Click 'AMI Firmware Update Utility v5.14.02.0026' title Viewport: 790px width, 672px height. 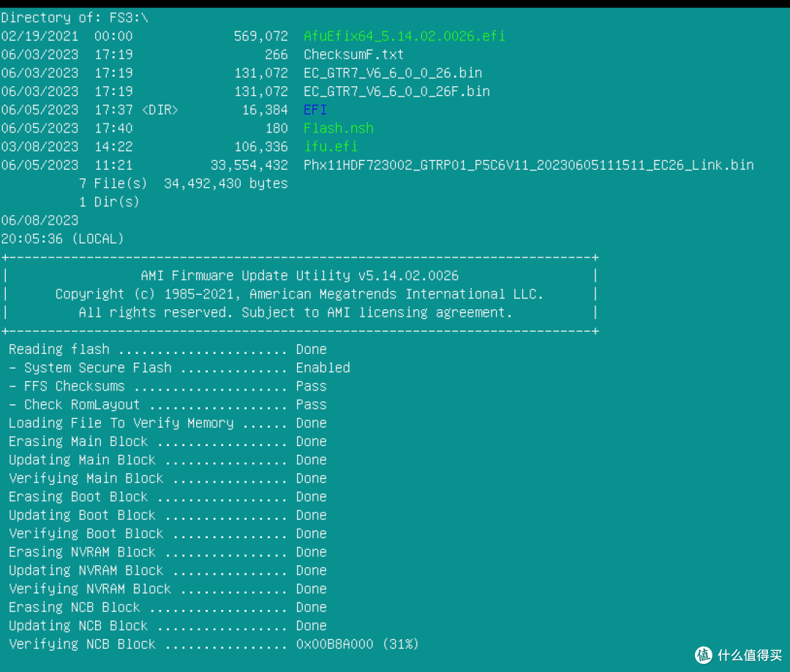tap(300, 276)
